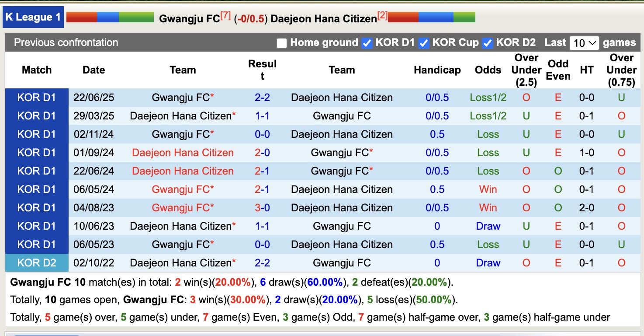The width and height of the screenshot is (644, 336).
Task: Change games dropdown from 10 to another value
Action: click(584, 43)
